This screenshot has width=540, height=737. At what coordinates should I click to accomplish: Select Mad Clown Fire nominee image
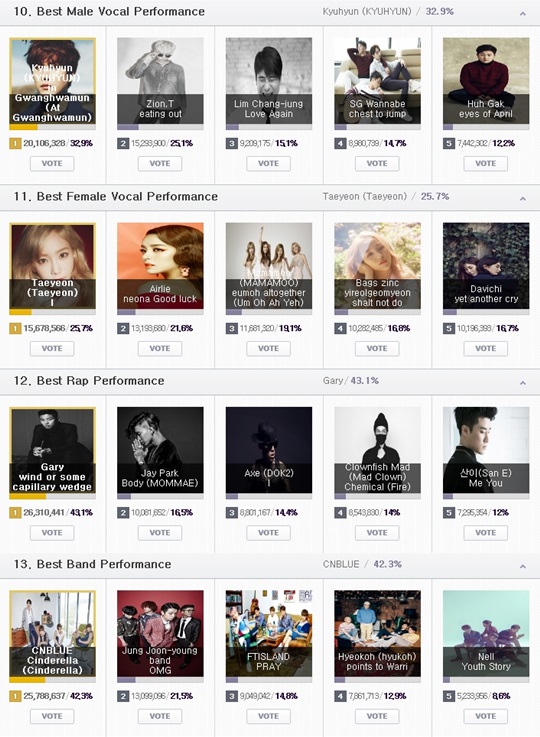click(377, 450)
